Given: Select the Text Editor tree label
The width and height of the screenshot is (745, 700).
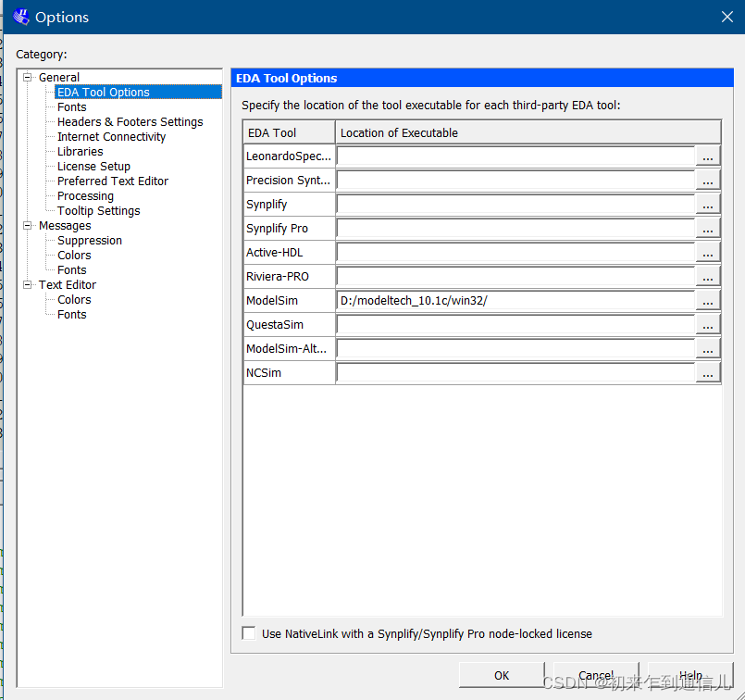Looking at the screenshot, I should point(68,284).
